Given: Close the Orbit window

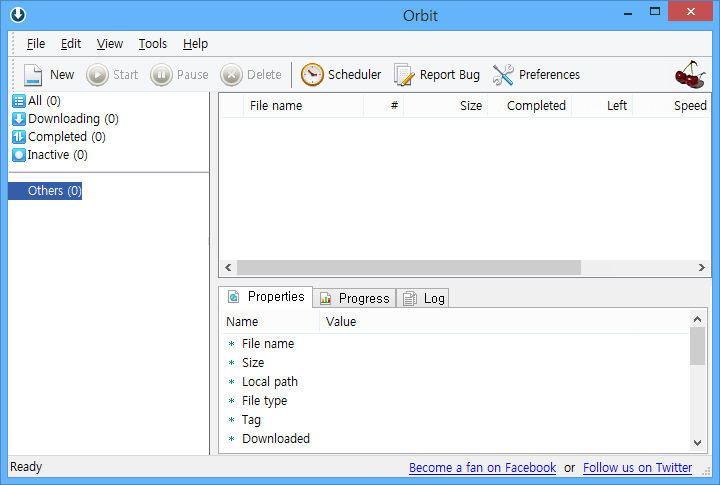Looking at the screenshot, I should coord(690,12).
